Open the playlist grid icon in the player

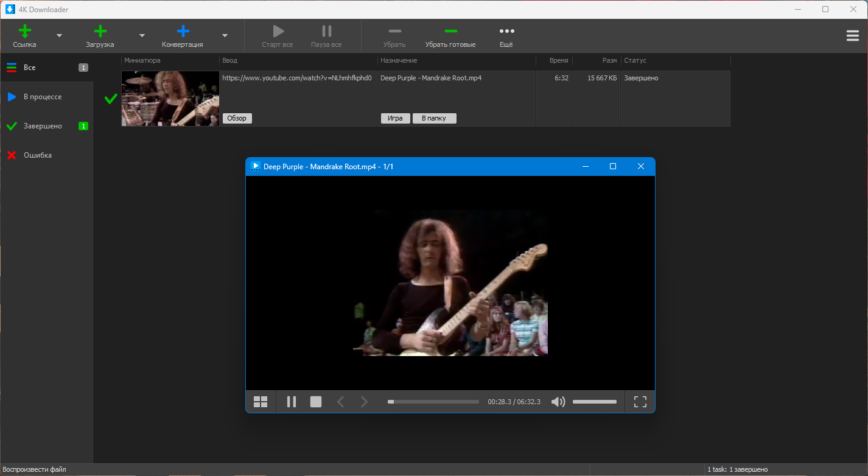point(261,402)
